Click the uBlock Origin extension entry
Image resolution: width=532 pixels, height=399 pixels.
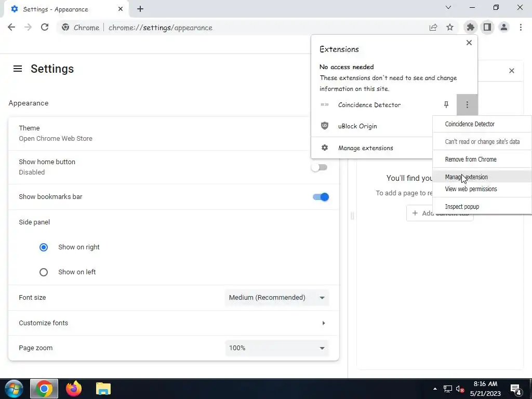(x=372, y=126)
